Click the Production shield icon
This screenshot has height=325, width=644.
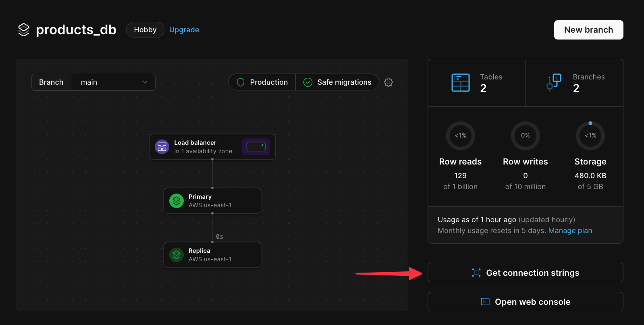coord(241,82)
